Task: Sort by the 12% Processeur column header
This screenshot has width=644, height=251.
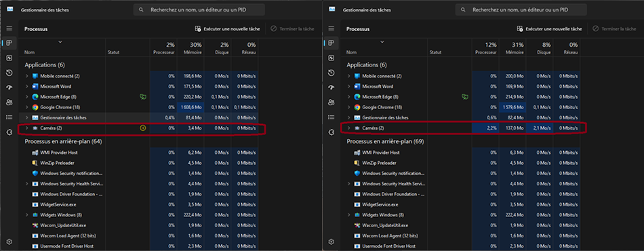Action: [x=485, y=48]
